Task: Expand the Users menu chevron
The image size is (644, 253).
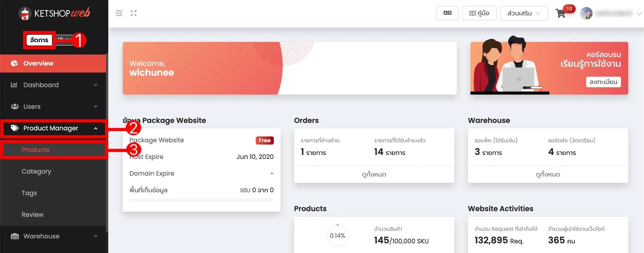Action: click(96, 106)
